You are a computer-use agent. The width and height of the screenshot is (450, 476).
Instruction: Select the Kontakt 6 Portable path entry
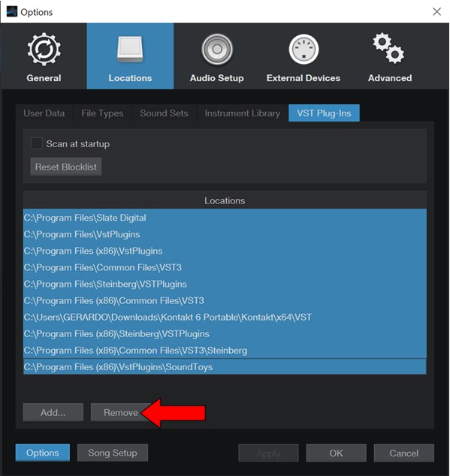[x=225, y=318]
